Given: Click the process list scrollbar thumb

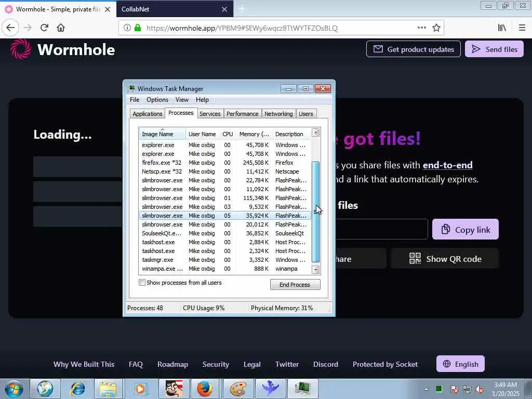Looking at the screenshot, I should coord(315,212).
